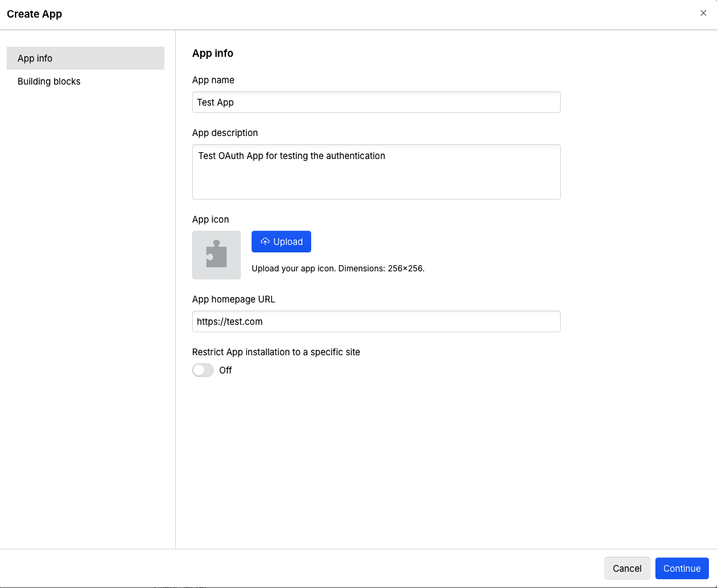Click the App homepage URL input box
Viewport: 717px width, 588px height.
click(x=376, y=321)
